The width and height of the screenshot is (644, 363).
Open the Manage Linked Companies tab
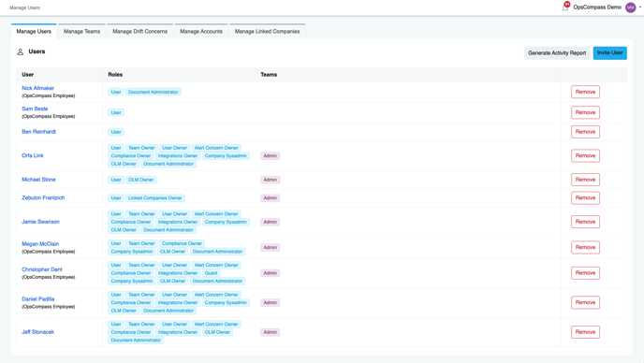[267, 31]
